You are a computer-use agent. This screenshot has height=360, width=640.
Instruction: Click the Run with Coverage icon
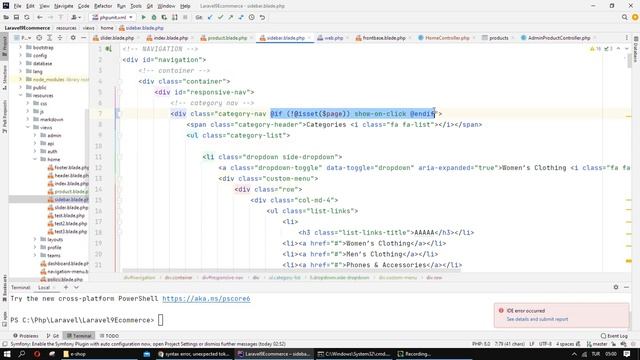pos(164,18)
